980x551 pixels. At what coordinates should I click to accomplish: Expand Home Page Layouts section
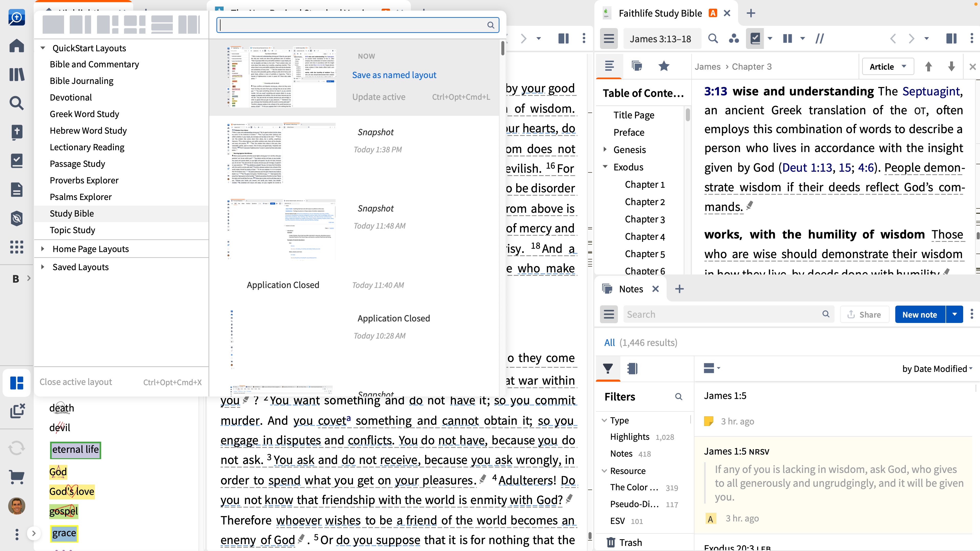pos(43,249)
